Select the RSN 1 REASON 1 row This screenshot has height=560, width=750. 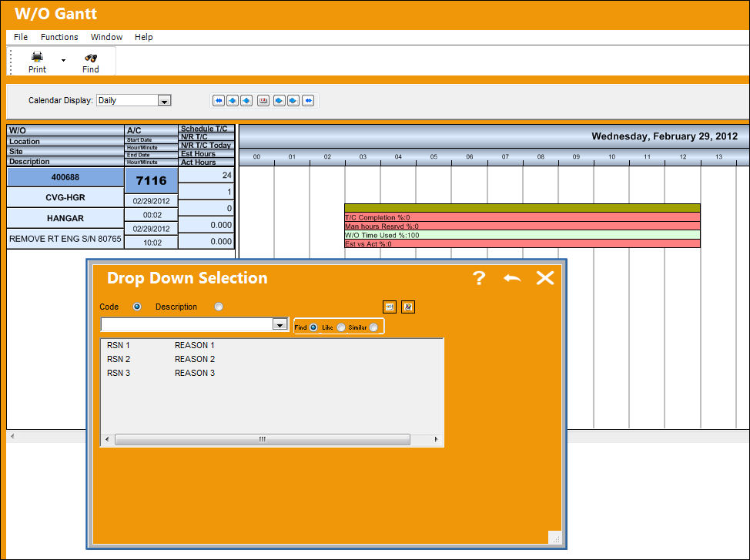tap(272, 345)
